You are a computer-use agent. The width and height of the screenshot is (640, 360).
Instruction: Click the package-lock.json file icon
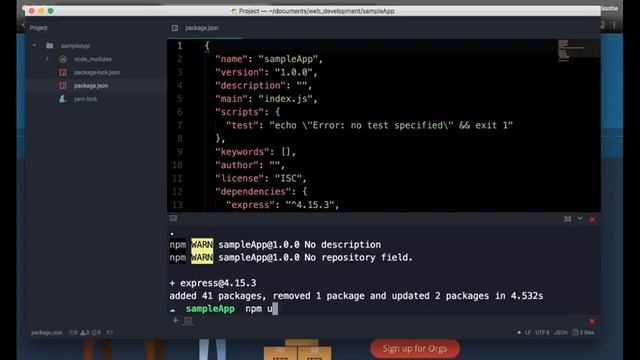(x=63, y=72)
